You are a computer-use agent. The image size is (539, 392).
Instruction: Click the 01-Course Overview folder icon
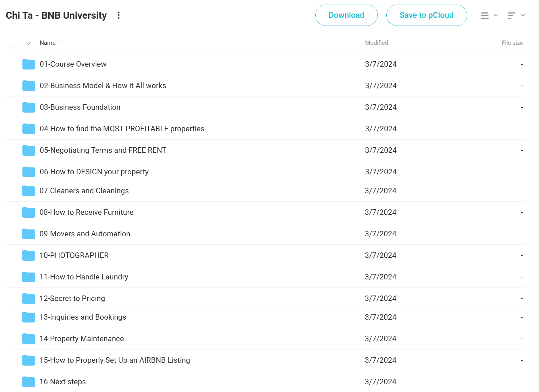pos(29,64)
